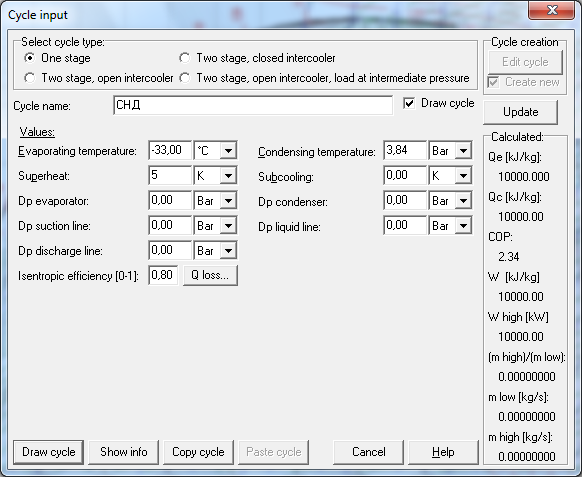
Task: Click the Show info button
Action: (x=124, y=452)
